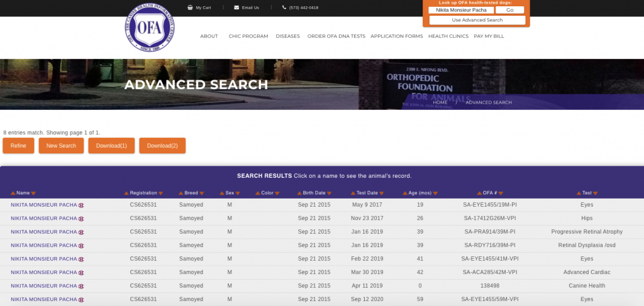Screen dimensions: 644x306
Task: Open the DISEASES menu
Action: [x=288, y=36]
